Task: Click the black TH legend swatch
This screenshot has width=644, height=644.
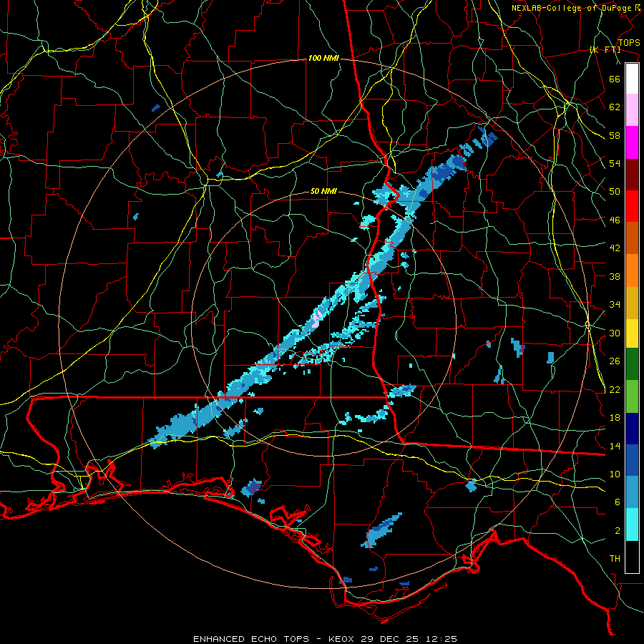Action: point(632,557)
